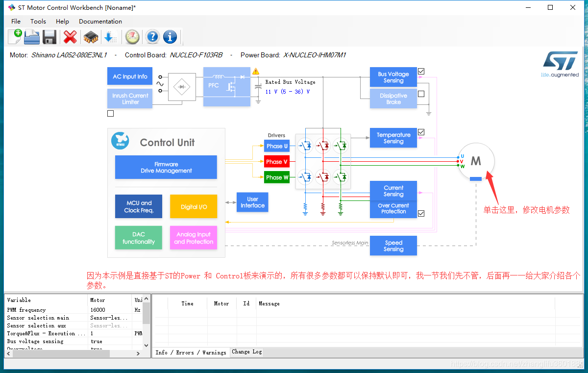Toggle the Inrush Current Limiter checkbox

(110, 113)
